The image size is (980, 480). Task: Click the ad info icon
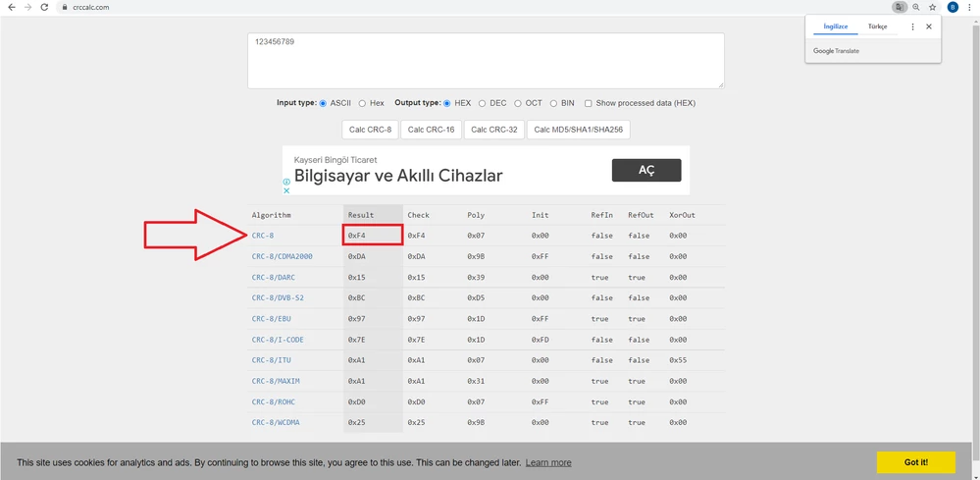click(x=286, y=182)
